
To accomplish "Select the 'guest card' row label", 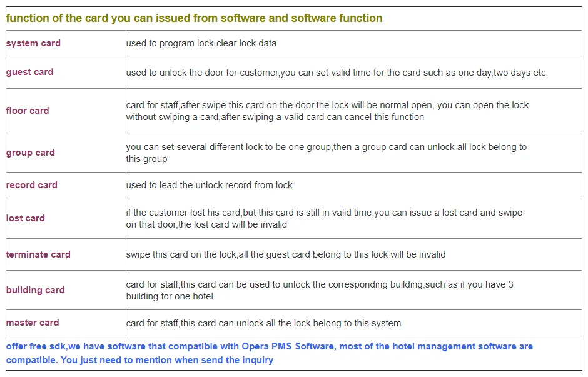I will pyautogui.click(x=29, y=72).
